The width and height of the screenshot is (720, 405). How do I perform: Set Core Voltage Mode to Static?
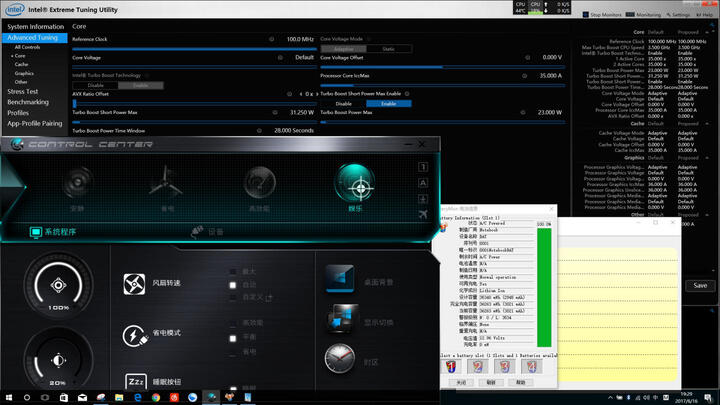(388, 49)
